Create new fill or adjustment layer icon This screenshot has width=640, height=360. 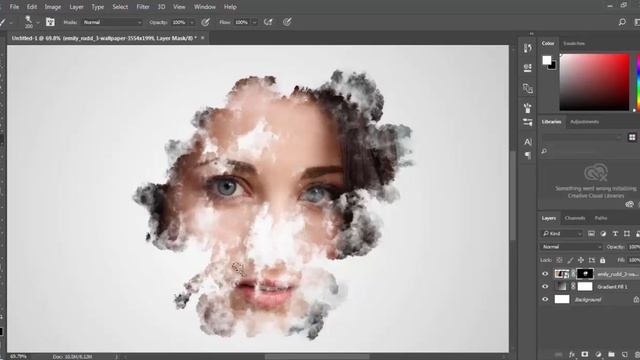(598, 354)
